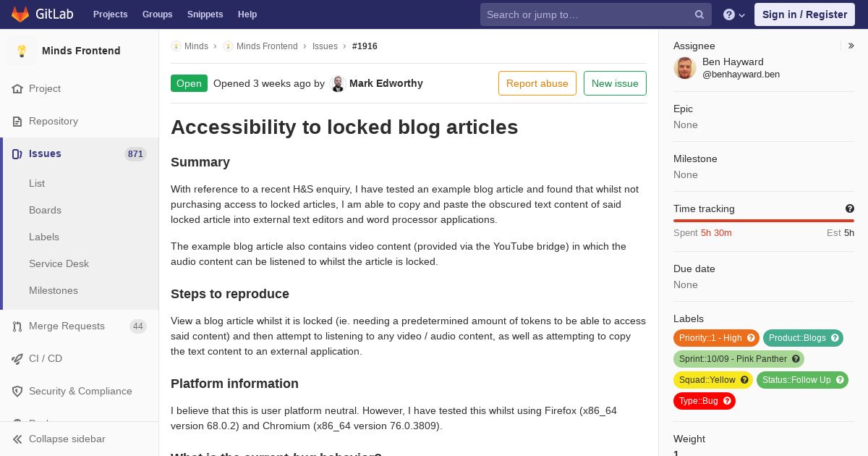Screen dimensions: 868x456
Task: Open the Help question mark menu
Action: [734, 14]
